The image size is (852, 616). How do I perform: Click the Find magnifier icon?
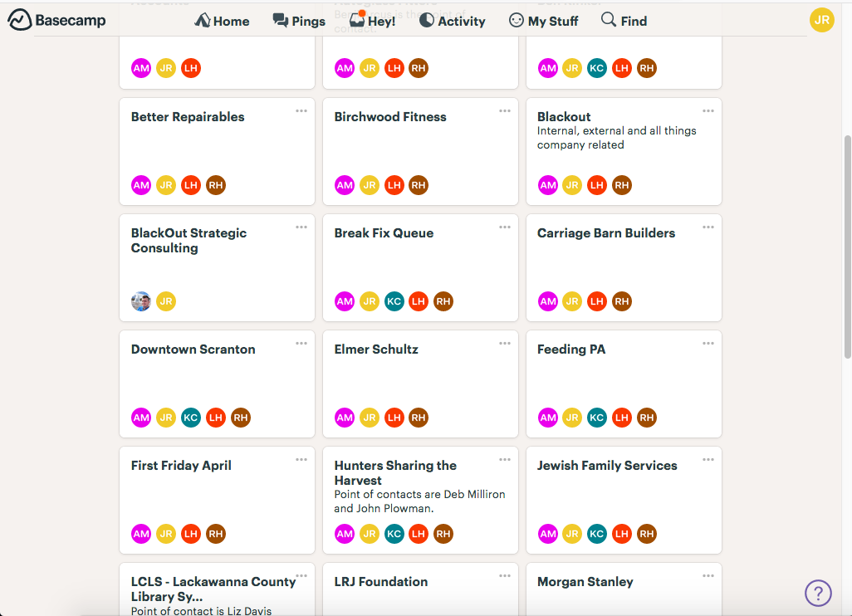[609, 20]
